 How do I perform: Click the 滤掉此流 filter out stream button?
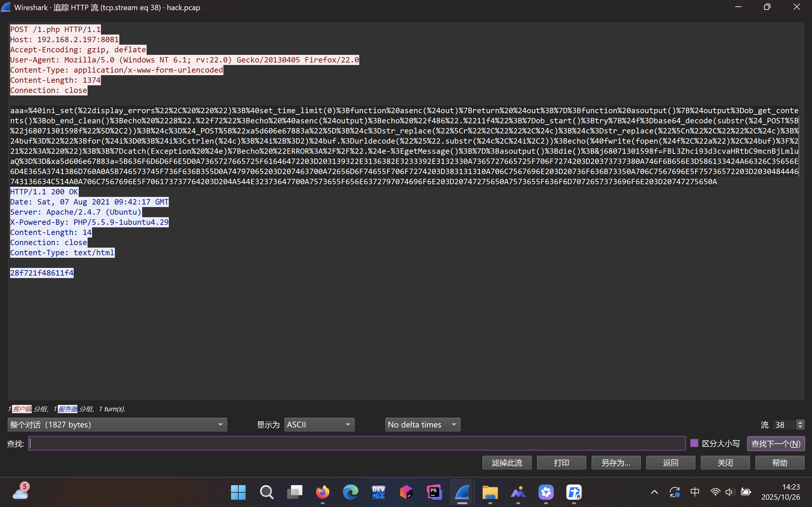[507, 463]
